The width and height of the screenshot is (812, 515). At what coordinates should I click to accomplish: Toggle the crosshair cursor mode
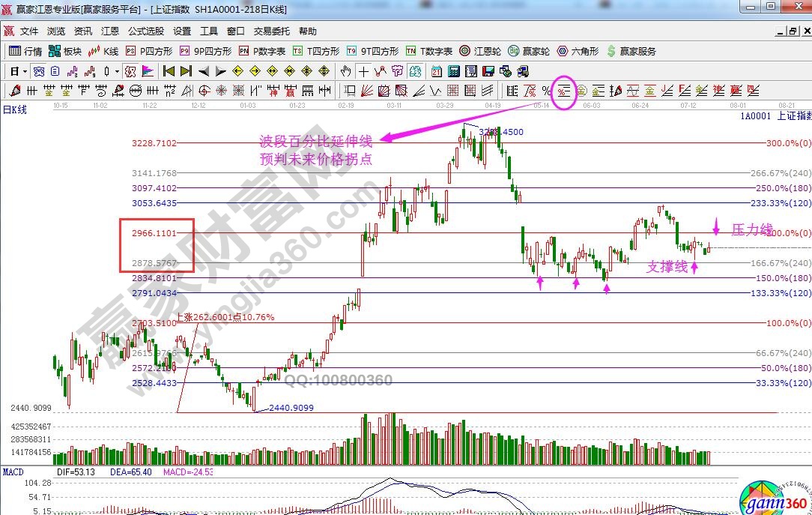click(x=363, y=71)
